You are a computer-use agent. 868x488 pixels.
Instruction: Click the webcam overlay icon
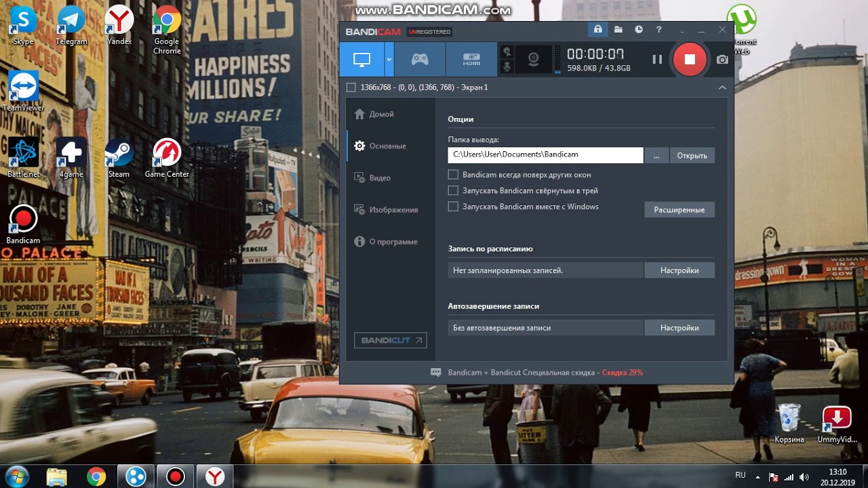coord(534,59)
